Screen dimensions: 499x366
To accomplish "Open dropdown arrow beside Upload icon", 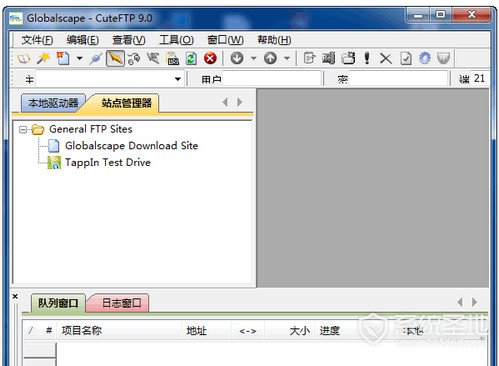I will click(x=287, y=59).
